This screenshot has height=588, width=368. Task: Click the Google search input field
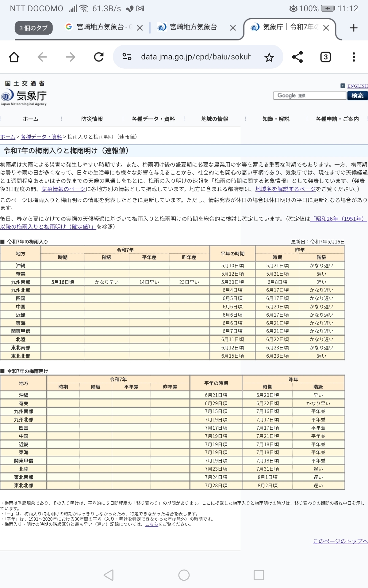click(310, 96)
